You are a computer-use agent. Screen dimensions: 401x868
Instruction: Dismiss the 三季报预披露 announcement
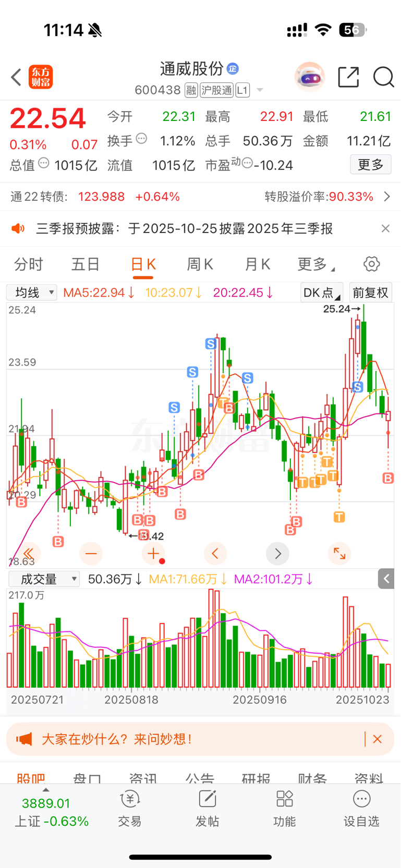click(x=385, y=228)
